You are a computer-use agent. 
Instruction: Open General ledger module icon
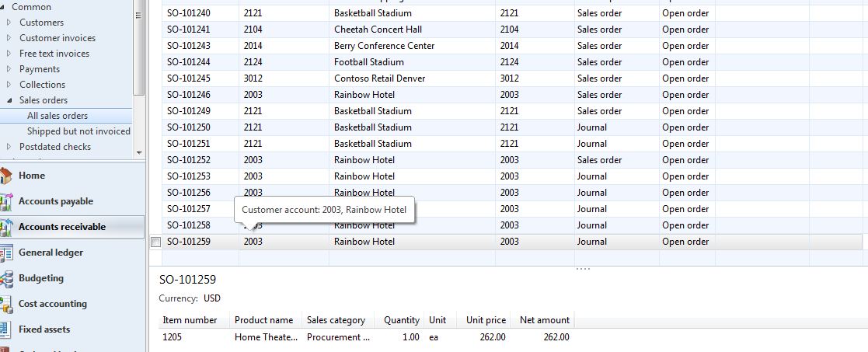click(x=6, y=253)
